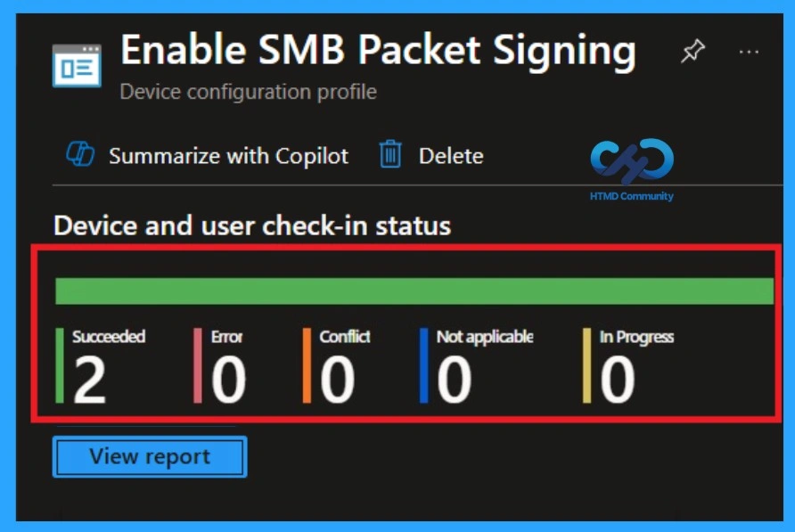Screen dimensions: 795x532
Task: Pin the Enable SMB Packet Signing profile
Action: (693, 51)
